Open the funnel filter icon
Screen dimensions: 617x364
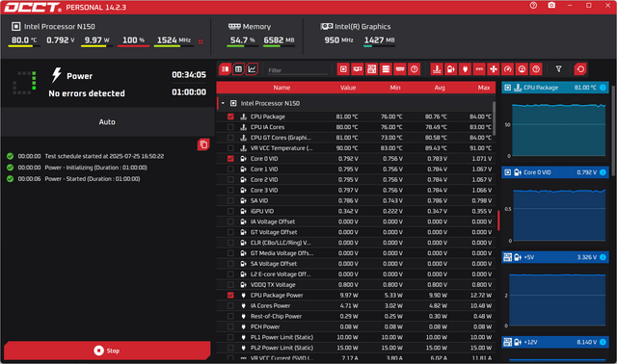click(558, 69)
